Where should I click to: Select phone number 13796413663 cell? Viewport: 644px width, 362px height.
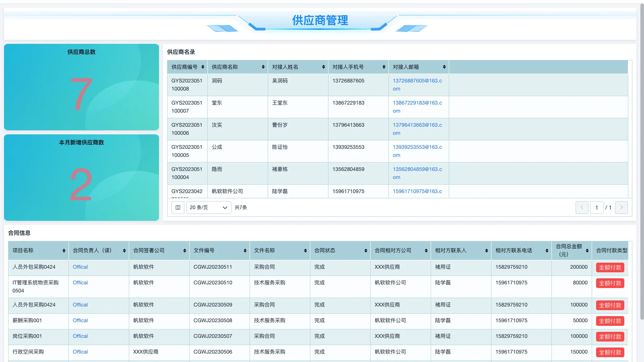[x=358, y=129]
